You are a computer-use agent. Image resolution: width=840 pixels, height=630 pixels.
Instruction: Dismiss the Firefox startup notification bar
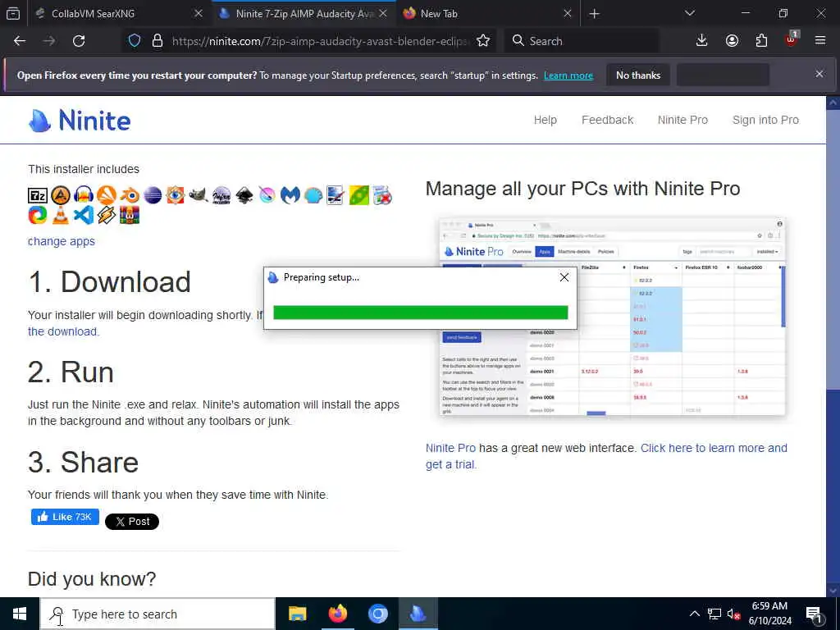819,74
